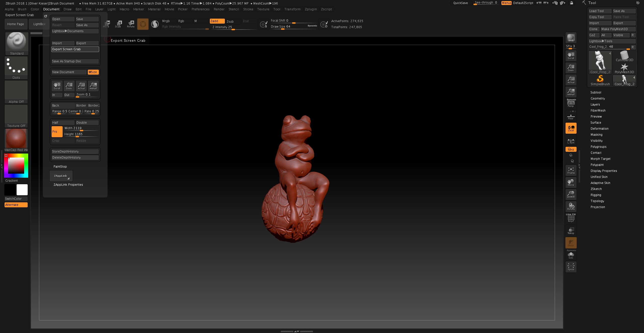Select the Rotate icon in top shelf
644x333 pixels.
point(131,24)
